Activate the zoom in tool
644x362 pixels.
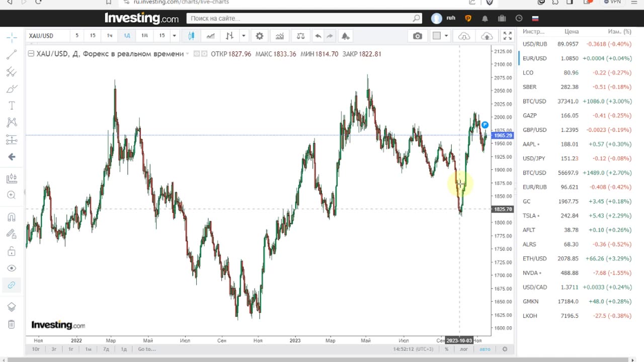[12, 195]
